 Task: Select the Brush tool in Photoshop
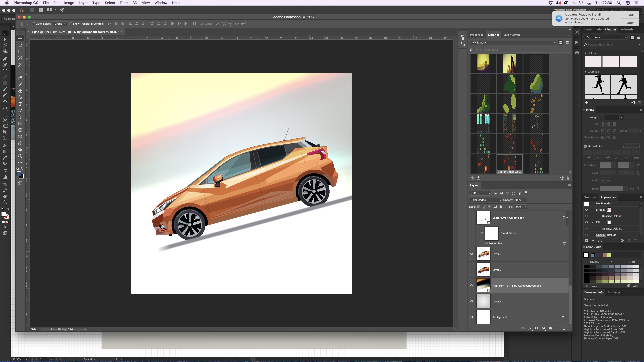(x=20, y=84)
